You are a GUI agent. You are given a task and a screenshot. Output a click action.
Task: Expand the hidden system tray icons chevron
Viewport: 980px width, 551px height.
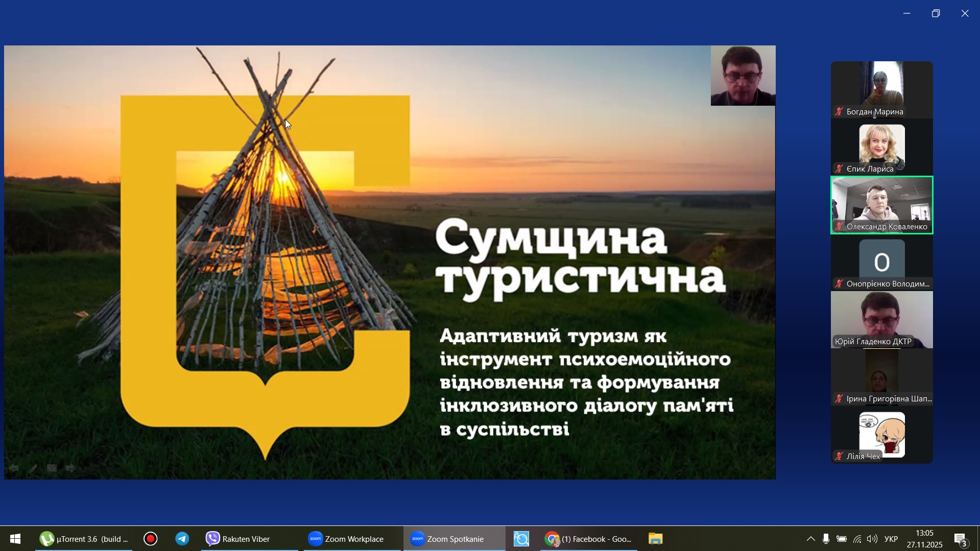pos(810,539)
